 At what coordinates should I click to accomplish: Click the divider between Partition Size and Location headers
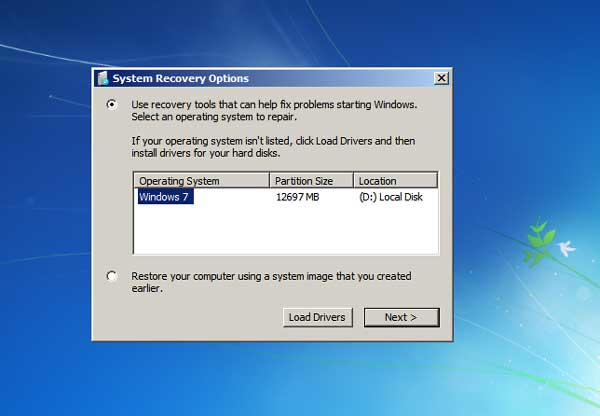pos(353,181)
